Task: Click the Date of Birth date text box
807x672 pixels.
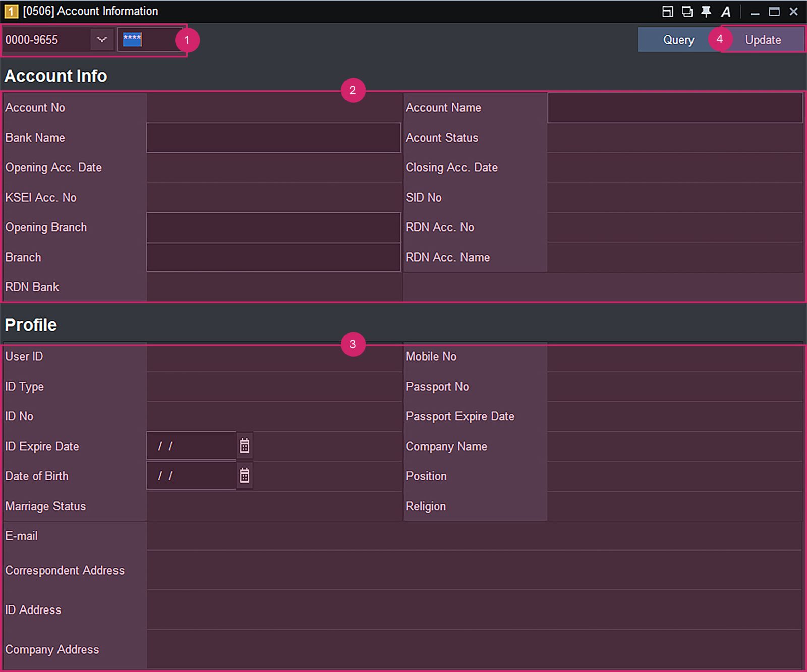Action: point(192,475)
